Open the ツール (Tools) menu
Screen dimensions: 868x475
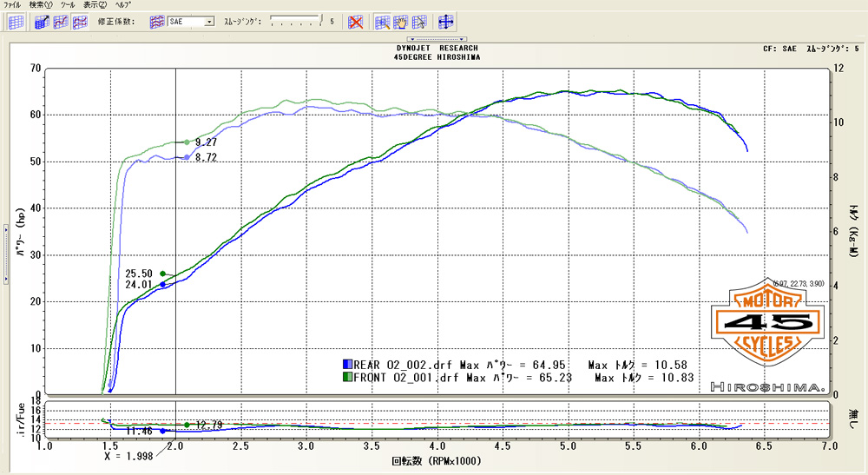(x=68, y=5)
